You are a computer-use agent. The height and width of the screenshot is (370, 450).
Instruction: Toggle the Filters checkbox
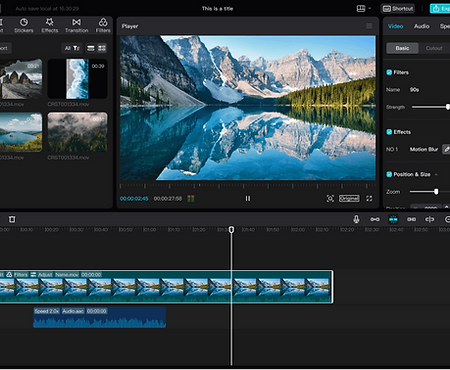(x=389, y=72)
